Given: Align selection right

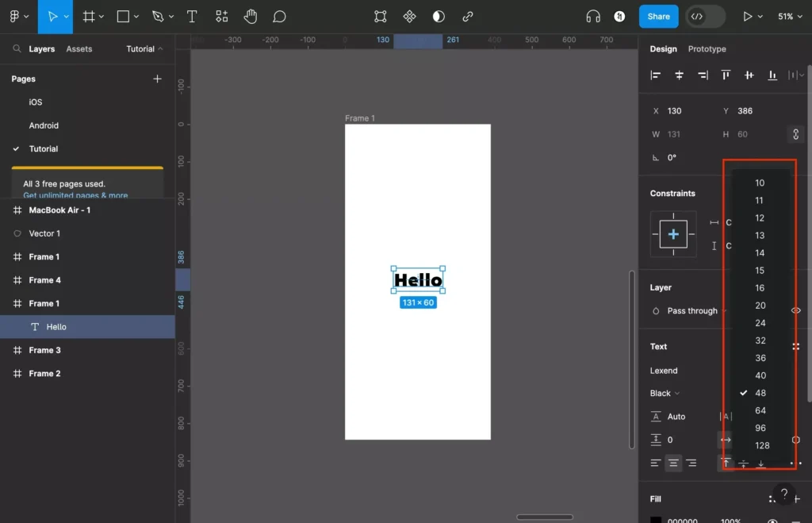Looking at the screenshot, I should tap(703, 75).
